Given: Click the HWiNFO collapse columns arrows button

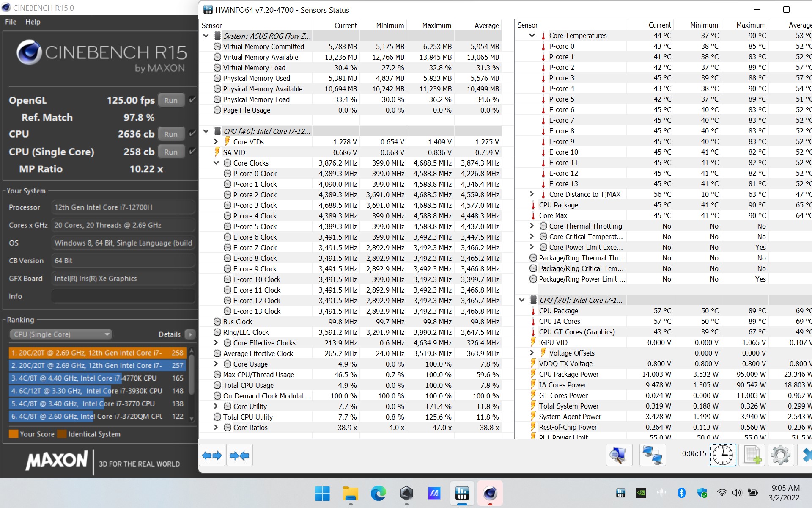Looking at the screenshot, I should tap(239, 456).
